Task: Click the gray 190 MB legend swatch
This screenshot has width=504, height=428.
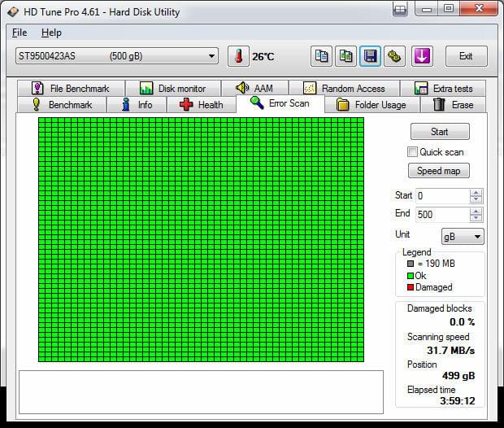Action: [411, 264]
